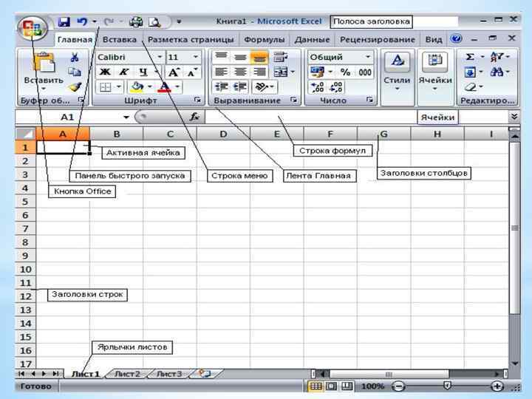Open the Выравнивание dialog launcher

pyautogui.click(x=294, y=100)
